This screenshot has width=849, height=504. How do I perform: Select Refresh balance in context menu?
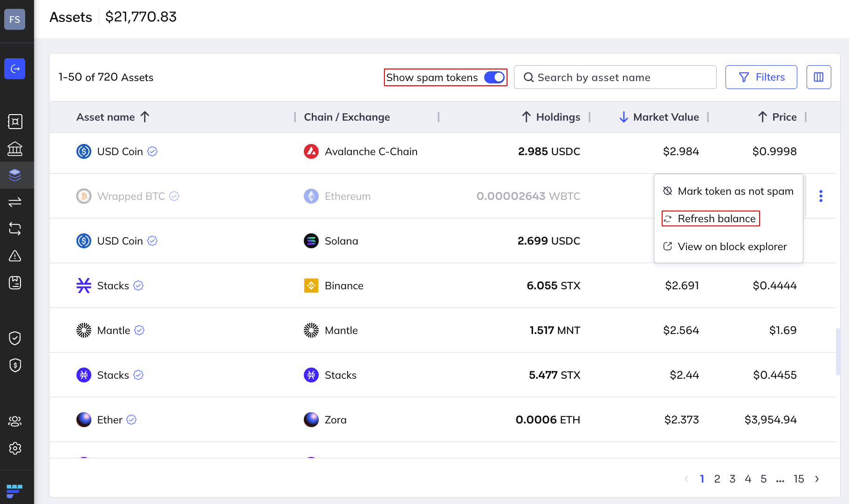716,219
